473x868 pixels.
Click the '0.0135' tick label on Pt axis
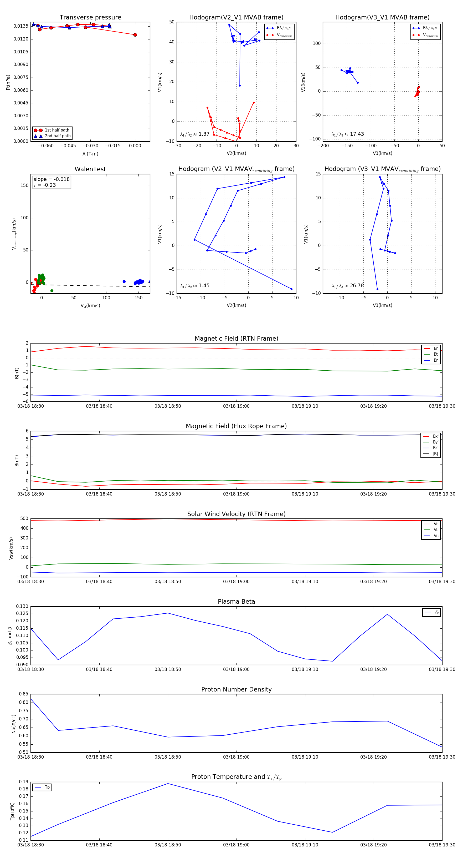(x=21, y=26)
